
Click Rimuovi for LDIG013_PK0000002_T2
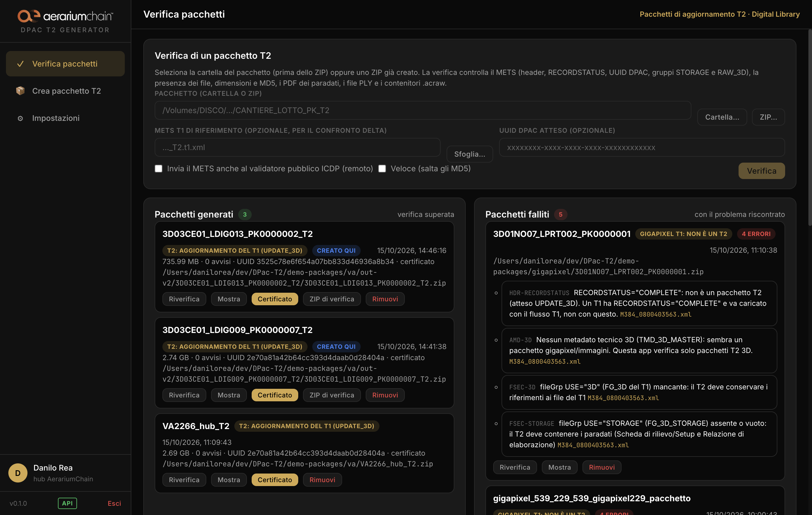click(385, 299)
